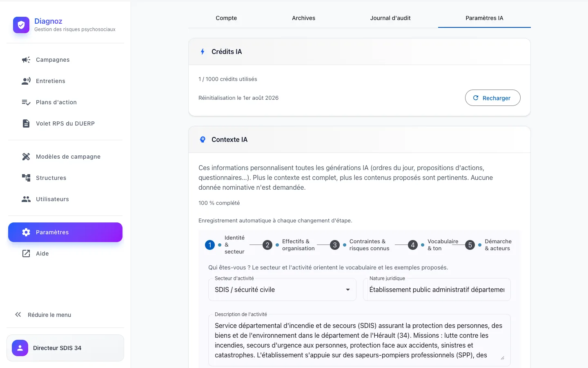Click the textarea resize handle
This screenshot has width=588, height=368.
[502, 358]
